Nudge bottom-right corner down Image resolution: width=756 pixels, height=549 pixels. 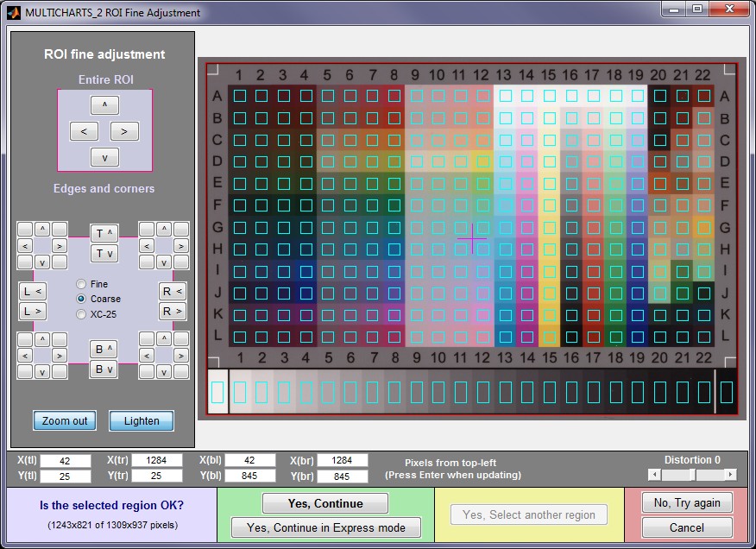164,372
